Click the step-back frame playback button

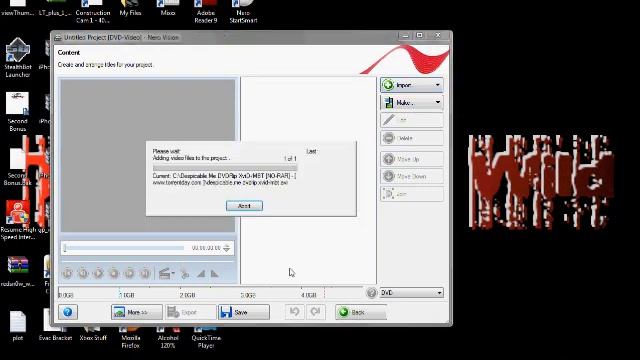83,273
